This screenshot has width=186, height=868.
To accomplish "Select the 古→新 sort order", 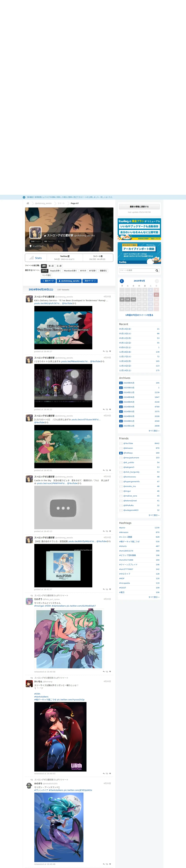I will [59, 266].
